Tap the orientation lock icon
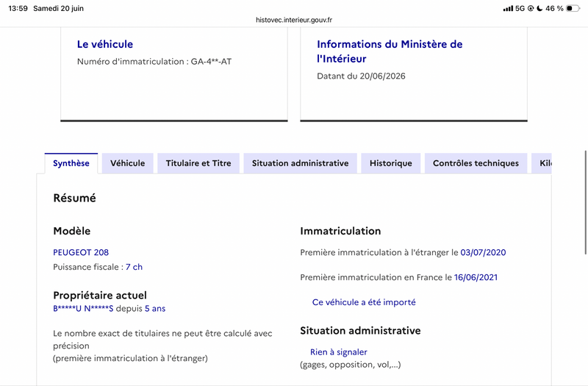 tap(531, 8)
